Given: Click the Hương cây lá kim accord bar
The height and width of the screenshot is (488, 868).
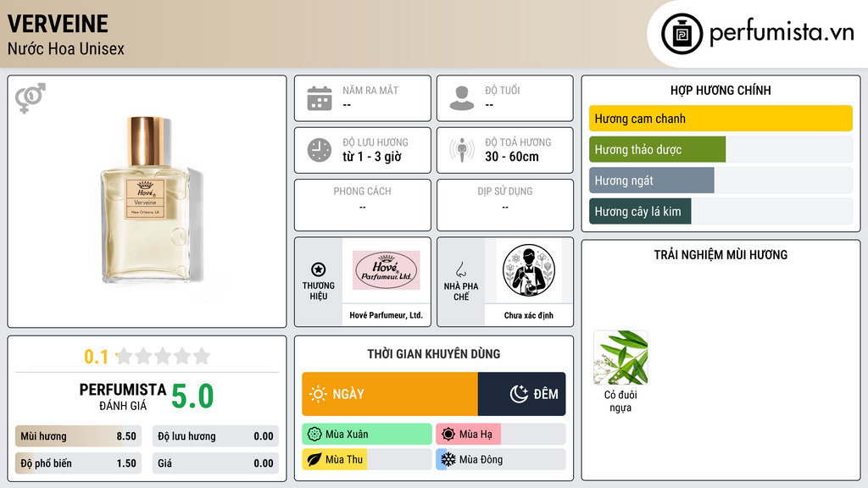Looking at the screenshot, I should 721,211.
